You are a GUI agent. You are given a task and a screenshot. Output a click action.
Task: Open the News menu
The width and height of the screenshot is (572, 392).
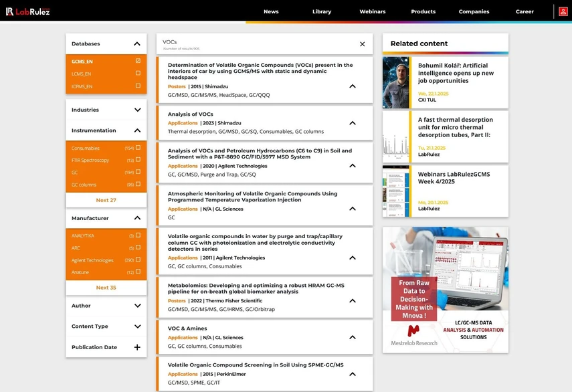271,11
